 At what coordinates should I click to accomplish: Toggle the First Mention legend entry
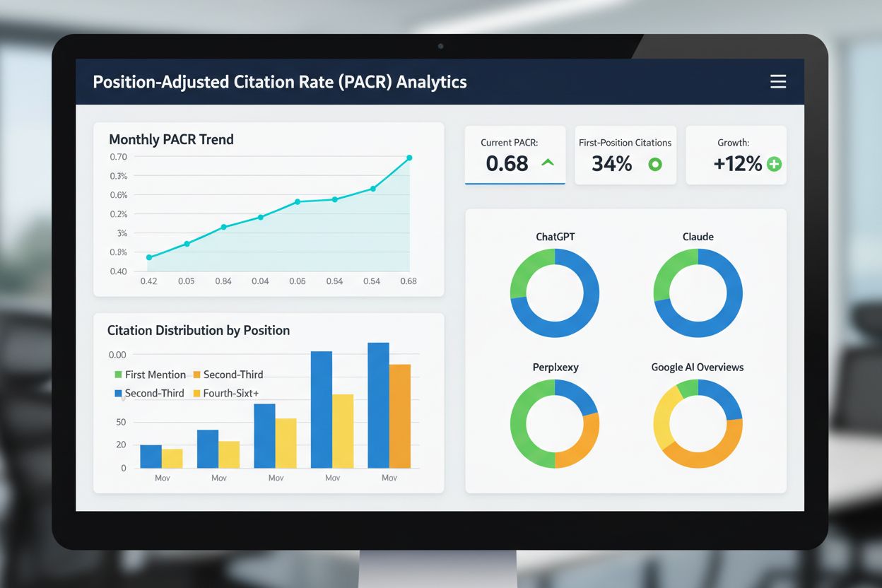point(150,375)
